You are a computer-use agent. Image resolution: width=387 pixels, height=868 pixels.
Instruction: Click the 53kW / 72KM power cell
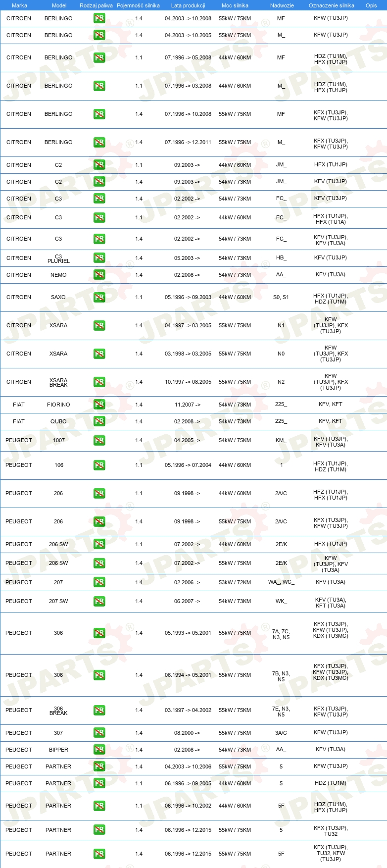(x=235, y=582)
